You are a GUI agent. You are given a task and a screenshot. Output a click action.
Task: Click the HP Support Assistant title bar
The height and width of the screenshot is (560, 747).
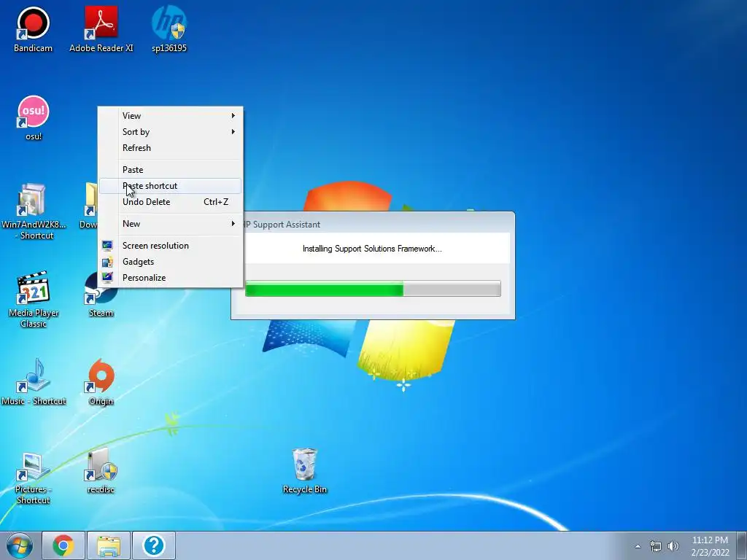click(x=379, y=224)
